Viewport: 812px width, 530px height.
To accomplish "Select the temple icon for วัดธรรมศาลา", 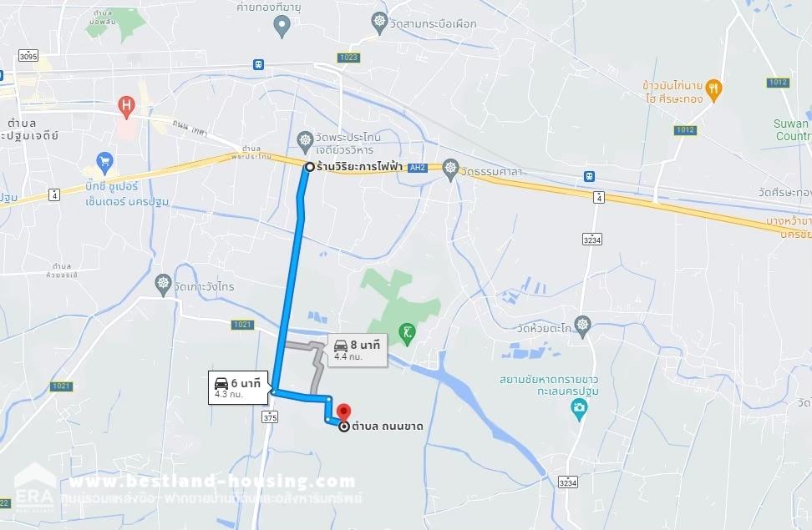I will pos(450,170).
